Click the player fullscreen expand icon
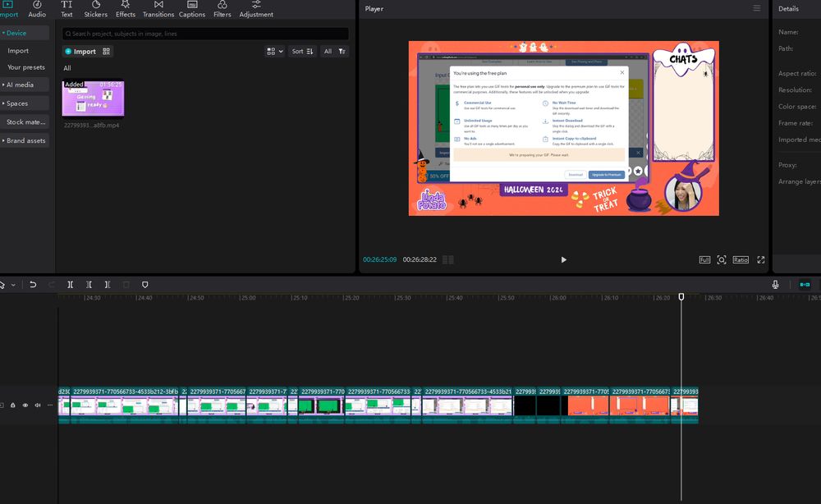821x504 pixels. (761, 259)
